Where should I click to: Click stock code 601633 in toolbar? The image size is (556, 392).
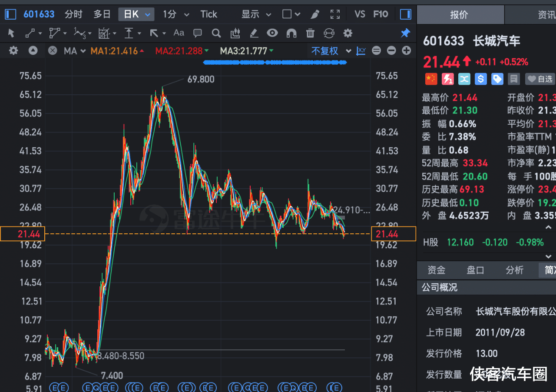pyautogui.click(x=39, y=14)
